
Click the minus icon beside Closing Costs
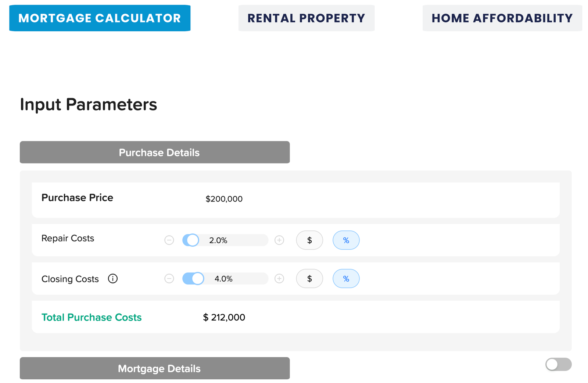[x=169, y=279]
